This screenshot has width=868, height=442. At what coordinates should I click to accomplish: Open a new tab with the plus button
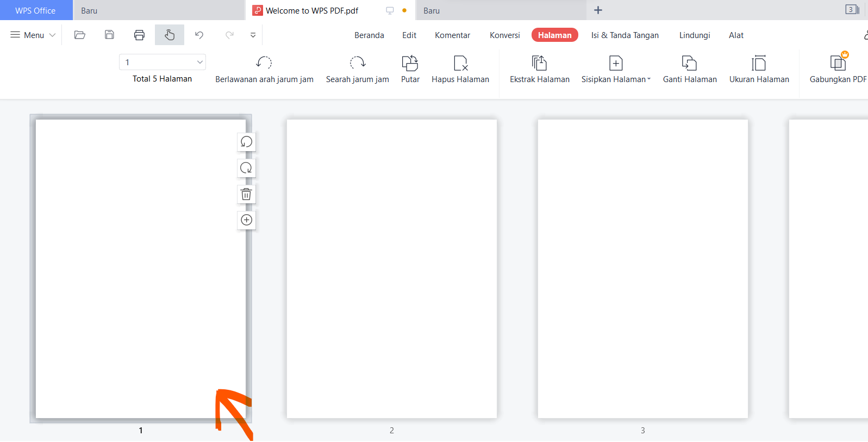598,10
